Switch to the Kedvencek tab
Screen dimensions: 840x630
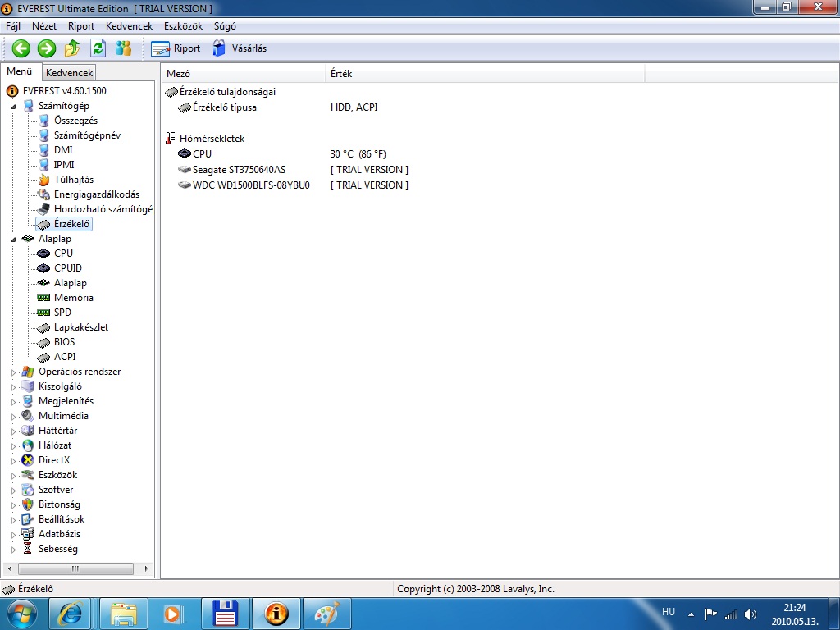pyautogui.click(x=69, y=72)
